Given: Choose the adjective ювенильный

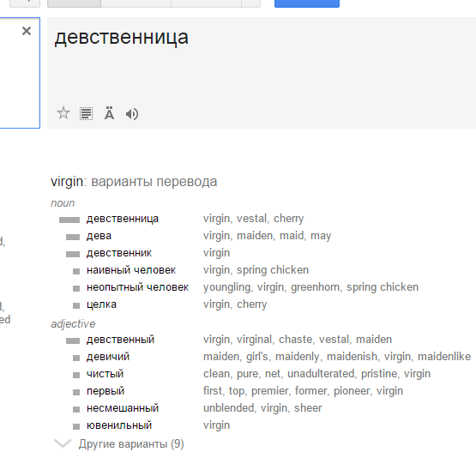Looking at the screenshot, I should (119, 425).
